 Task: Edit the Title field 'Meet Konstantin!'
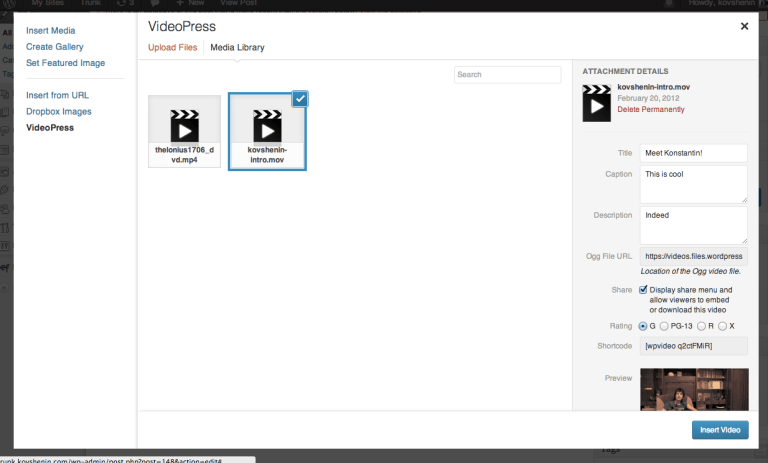coord(694,153)
